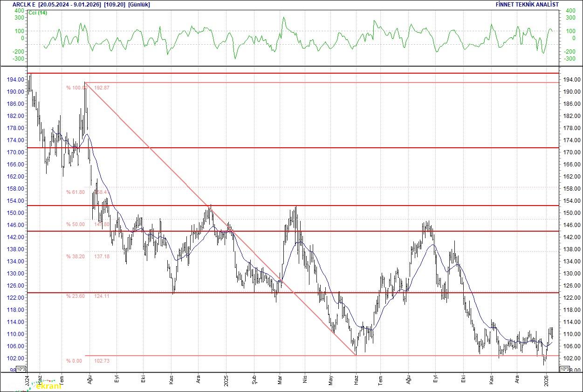Click the right 10^3 scale box

click(x=563, y=369)
